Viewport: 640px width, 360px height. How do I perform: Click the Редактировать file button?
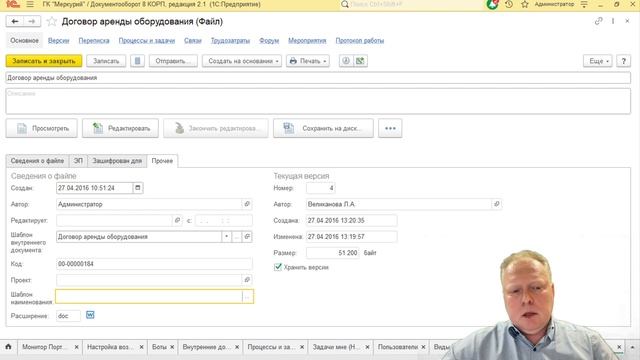(x=120, y=128)
